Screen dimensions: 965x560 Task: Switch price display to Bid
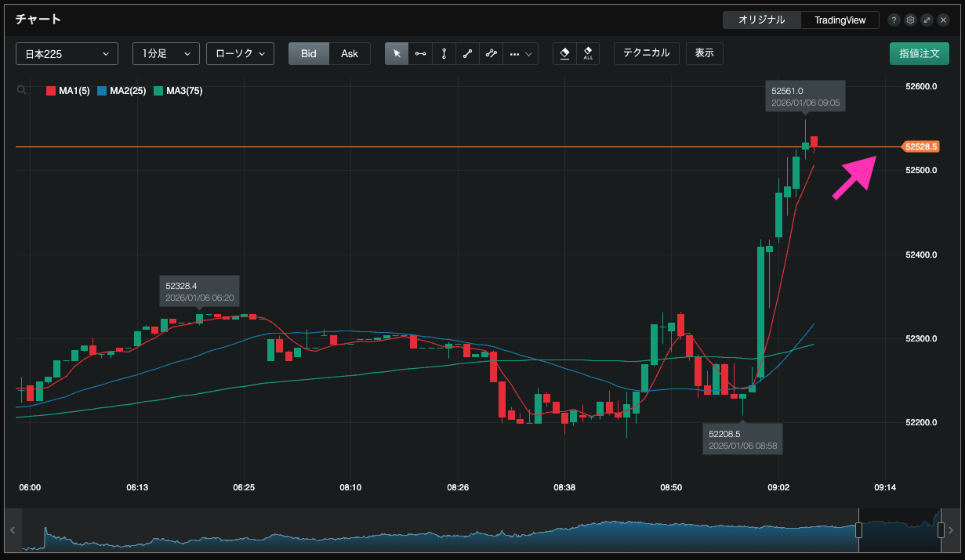click(x=309, y=53)
